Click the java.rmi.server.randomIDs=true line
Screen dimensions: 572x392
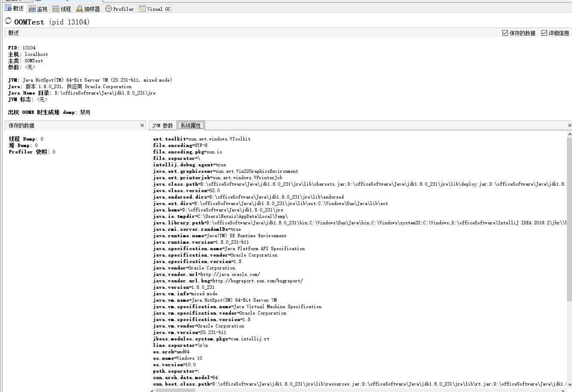point(197,229)
